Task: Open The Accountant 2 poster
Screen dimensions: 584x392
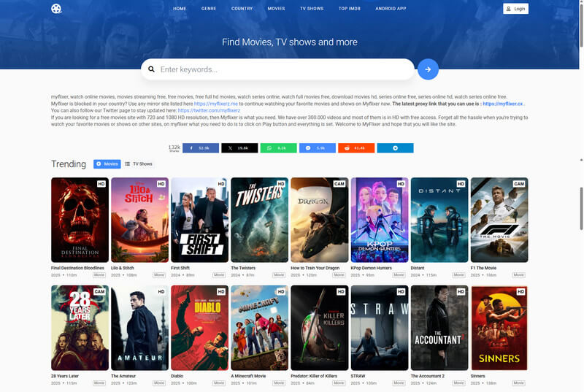Action: click(x=439, y=328)
